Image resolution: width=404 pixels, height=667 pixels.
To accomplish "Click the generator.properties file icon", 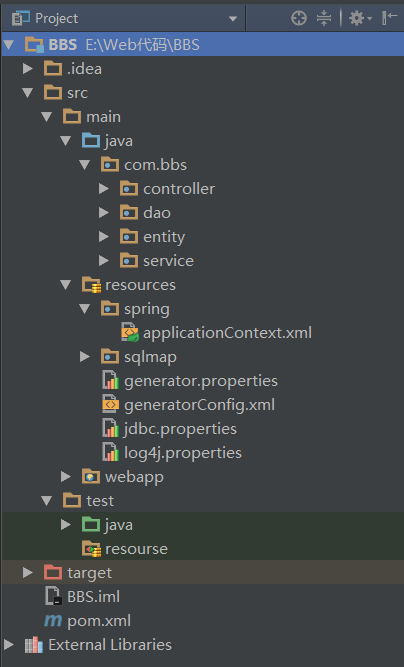I will coord(111,380).
